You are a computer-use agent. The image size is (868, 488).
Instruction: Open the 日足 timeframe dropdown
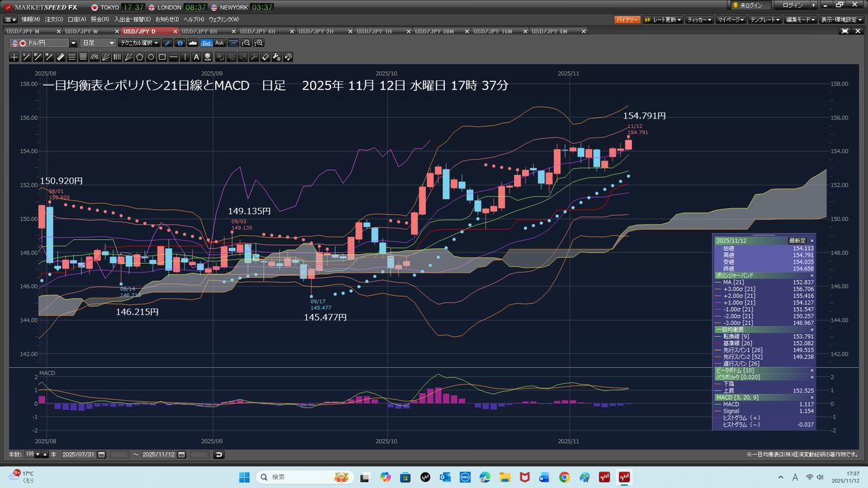coord(98,43)
